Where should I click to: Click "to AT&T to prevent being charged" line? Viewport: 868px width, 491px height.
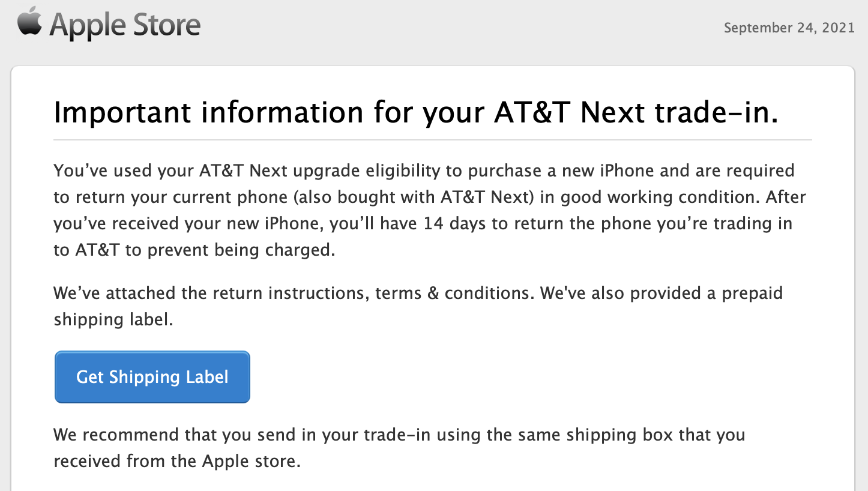(x=194, y=250)
